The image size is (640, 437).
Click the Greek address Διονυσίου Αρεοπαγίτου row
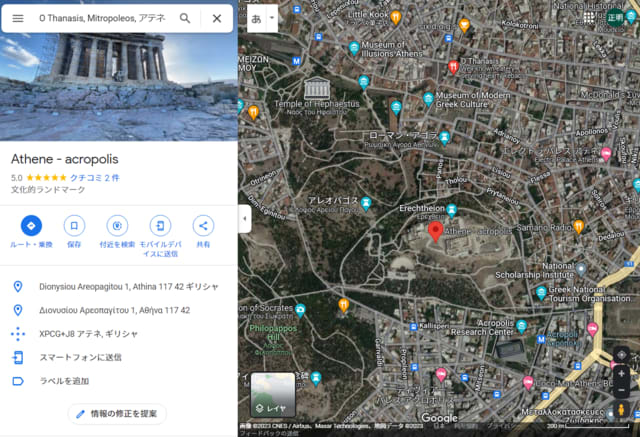pyautogui.click(x=119, y=310)
